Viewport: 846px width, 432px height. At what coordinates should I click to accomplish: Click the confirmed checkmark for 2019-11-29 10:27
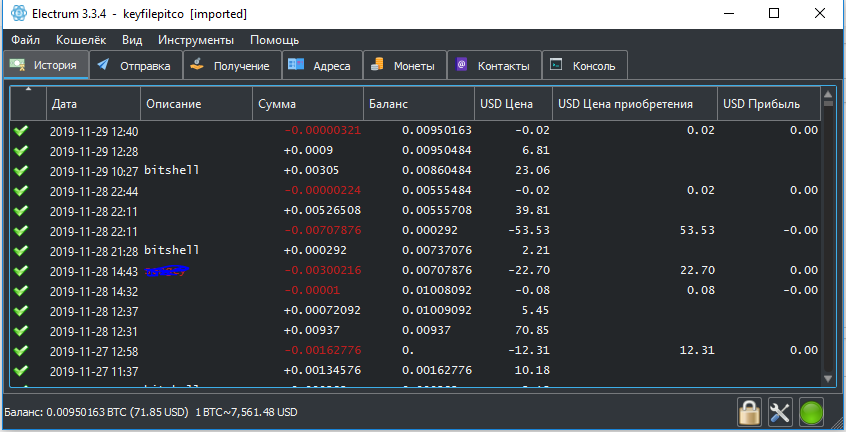pyautogui.click(x=21, y=171)
